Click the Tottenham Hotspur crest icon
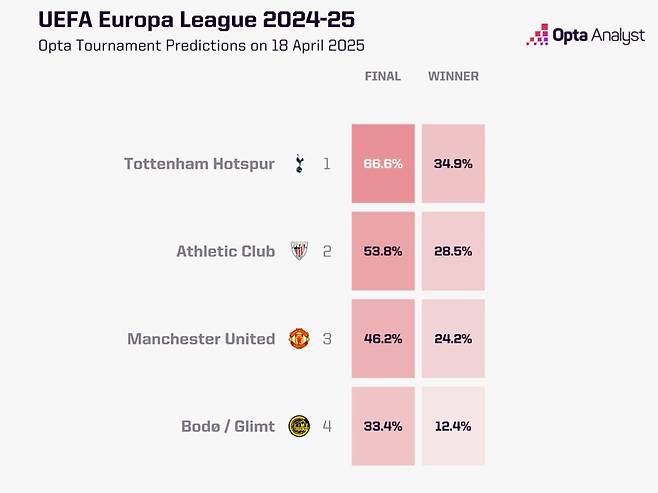The image size is (658, 493). click(x=298, y=163)
